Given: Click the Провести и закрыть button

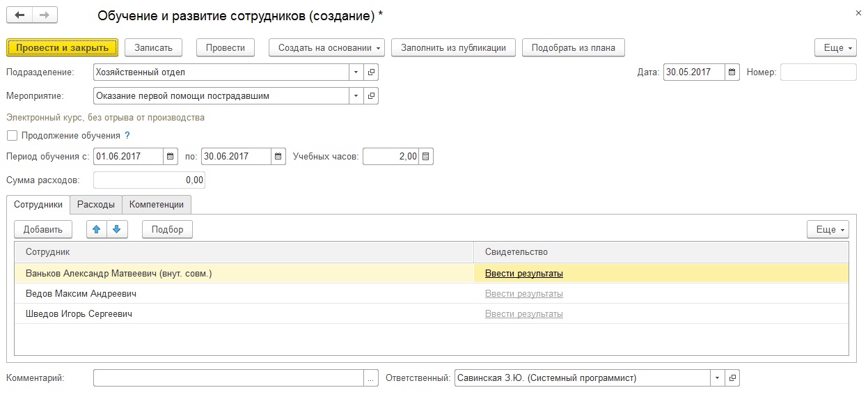Looking at the screenshot, I should [63, 47].
